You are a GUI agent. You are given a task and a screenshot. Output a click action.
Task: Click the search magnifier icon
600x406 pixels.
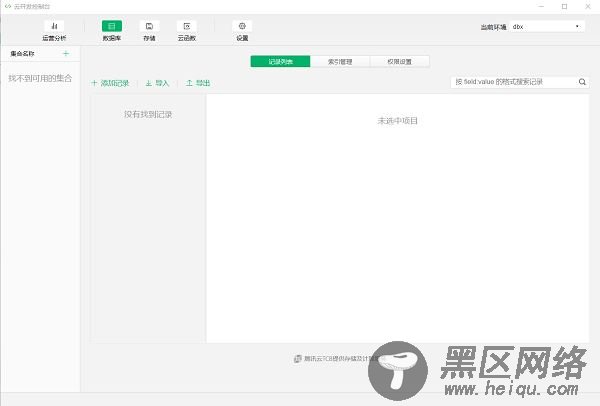point(582,83)
